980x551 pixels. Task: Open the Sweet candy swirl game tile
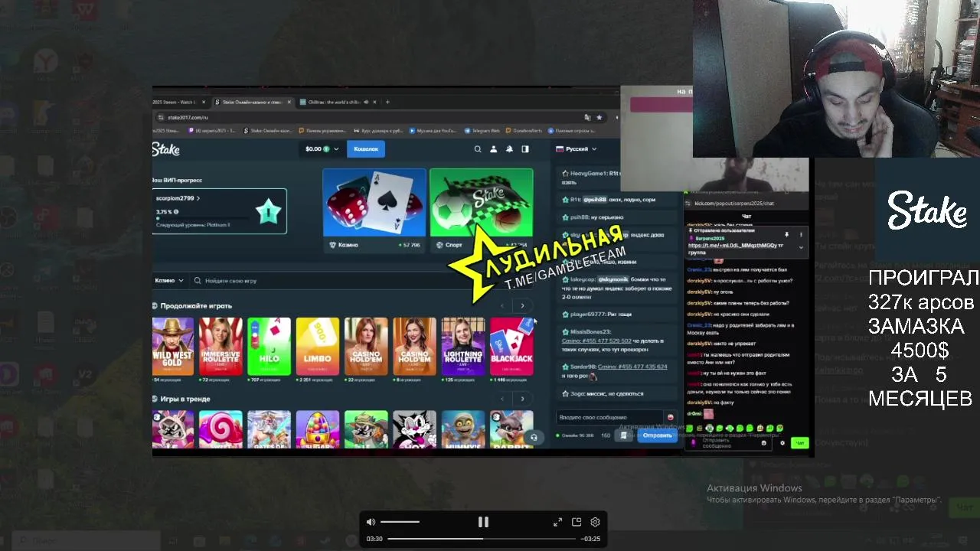pyautogui.click(x=220, y=429)
